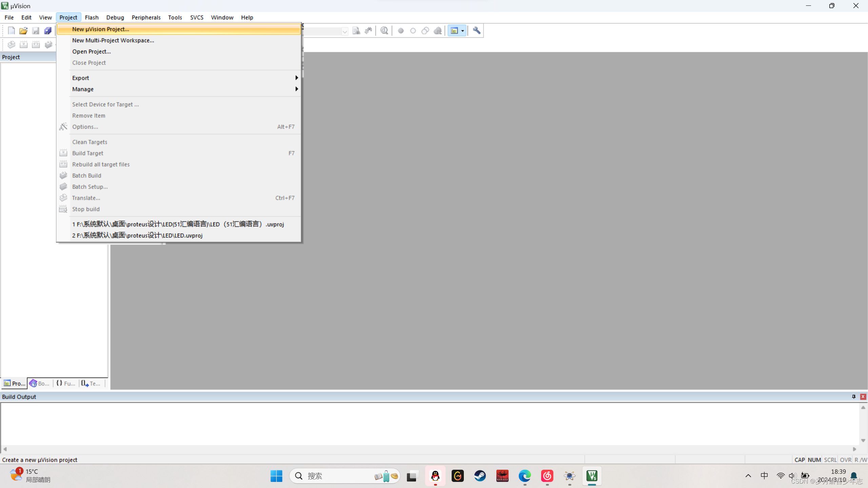Select New µVision Project menu item
The image size is (868, 488).
[101, 29]
